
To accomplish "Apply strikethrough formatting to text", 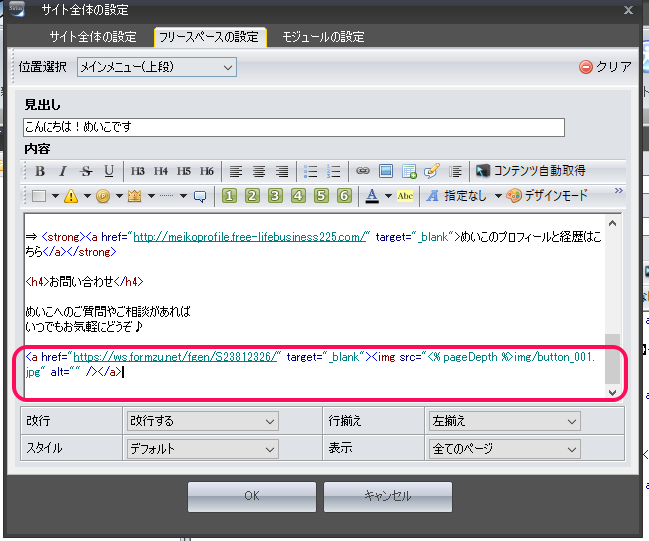I will [86, 171].
